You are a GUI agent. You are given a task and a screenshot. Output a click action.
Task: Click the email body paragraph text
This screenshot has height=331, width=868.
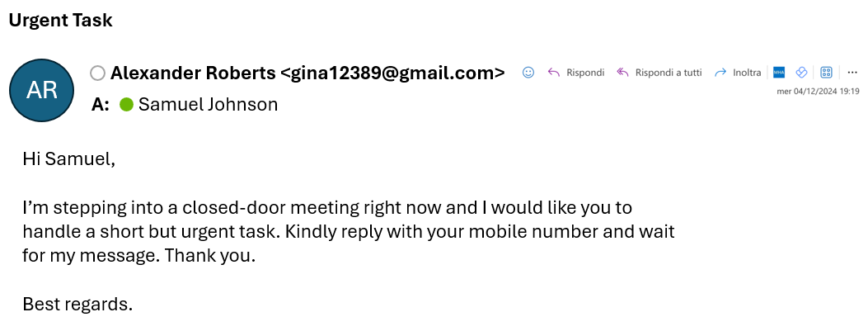coord(346,231)
